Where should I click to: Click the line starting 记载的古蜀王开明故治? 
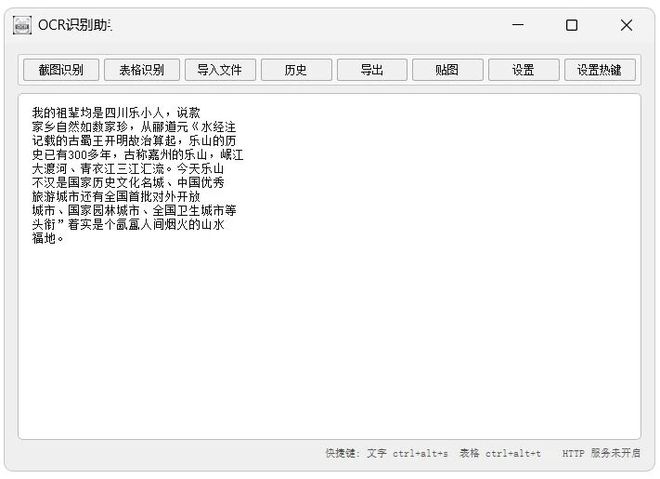click(134, 141)
